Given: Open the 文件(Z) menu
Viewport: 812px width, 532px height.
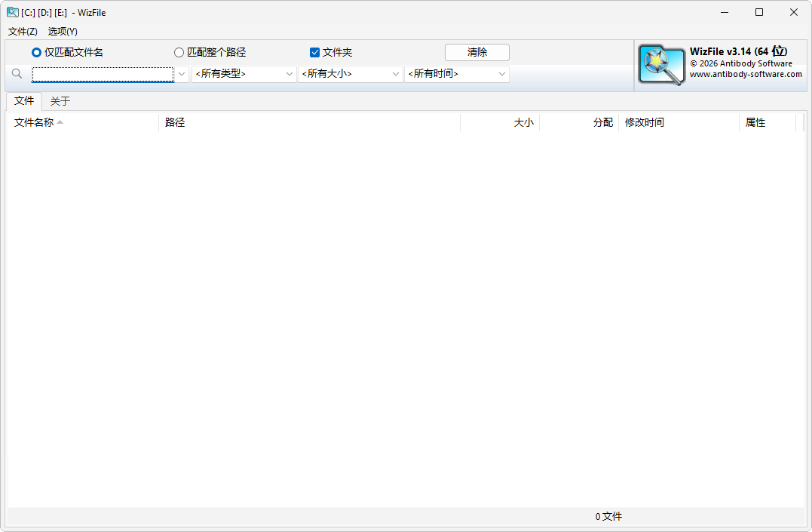Looking at the screenshot, I should coord(22,32).
